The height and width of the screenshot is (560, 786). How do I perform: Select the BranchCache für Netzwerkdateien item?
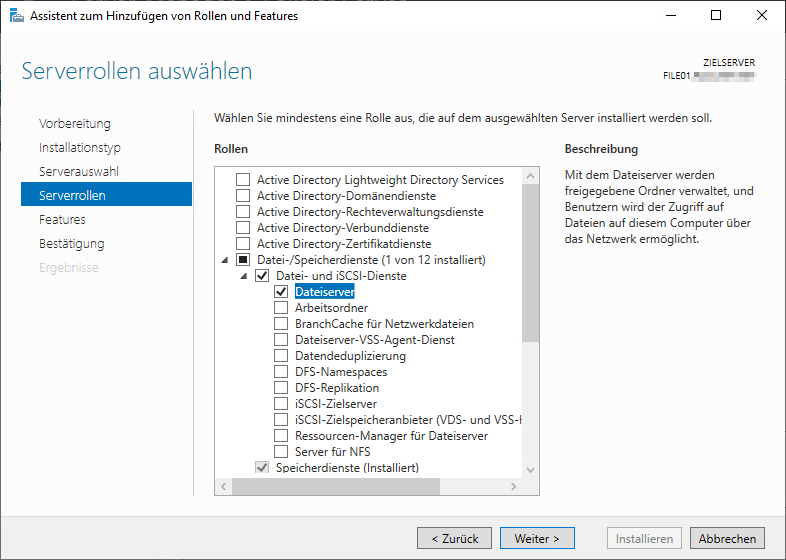pyautogui.click(x=384, y=324)
